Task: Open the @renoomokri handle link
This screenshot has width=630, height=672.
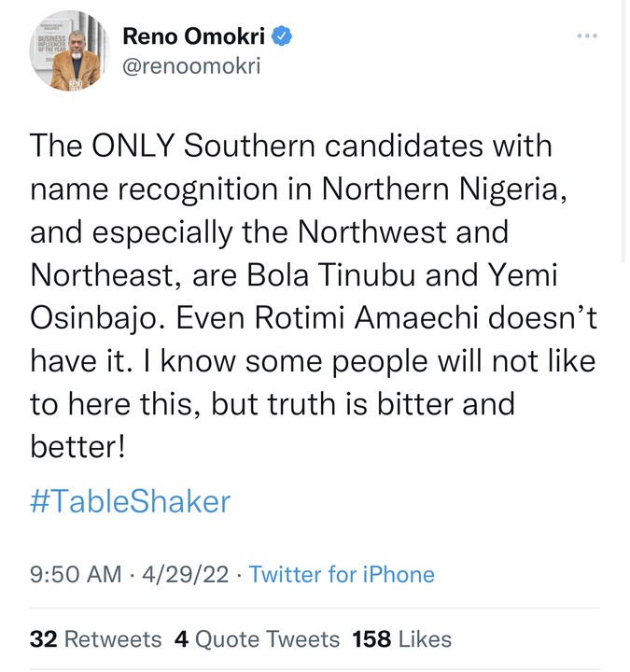Action: pyautogui.click(x=193, y=67)
